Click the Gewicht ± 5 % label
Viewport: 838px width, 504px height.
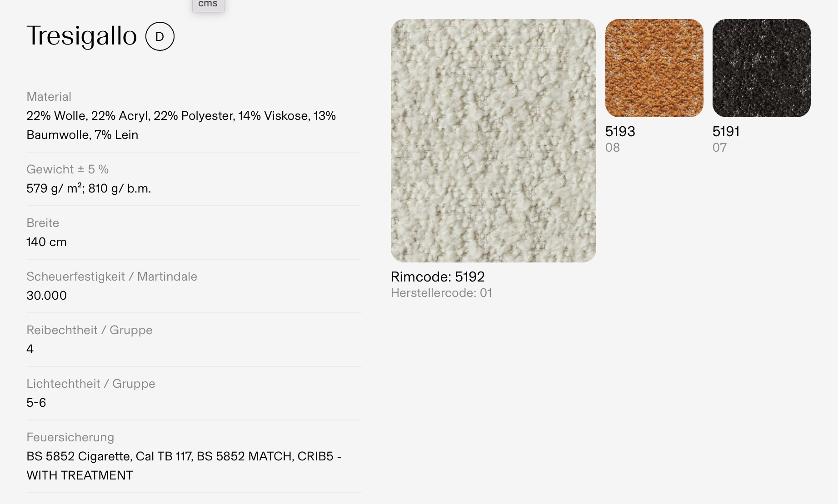tap(68, 169)
